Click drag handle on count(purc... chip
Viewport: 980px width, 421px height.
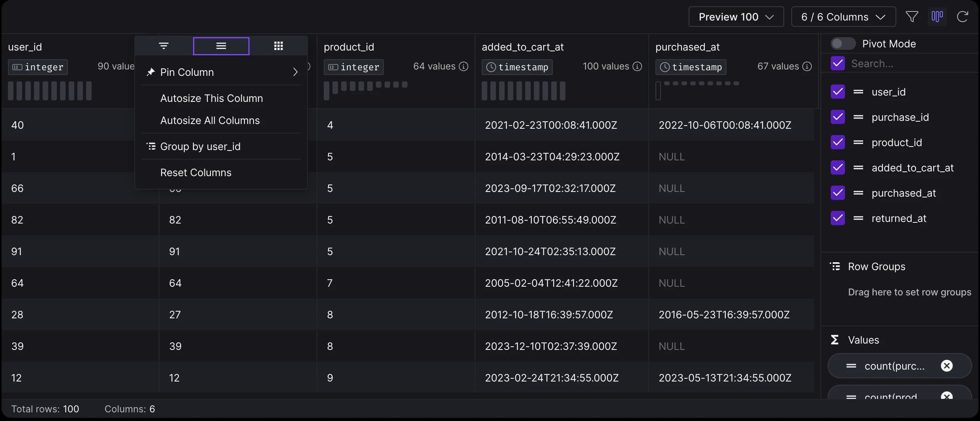[851, 366]
